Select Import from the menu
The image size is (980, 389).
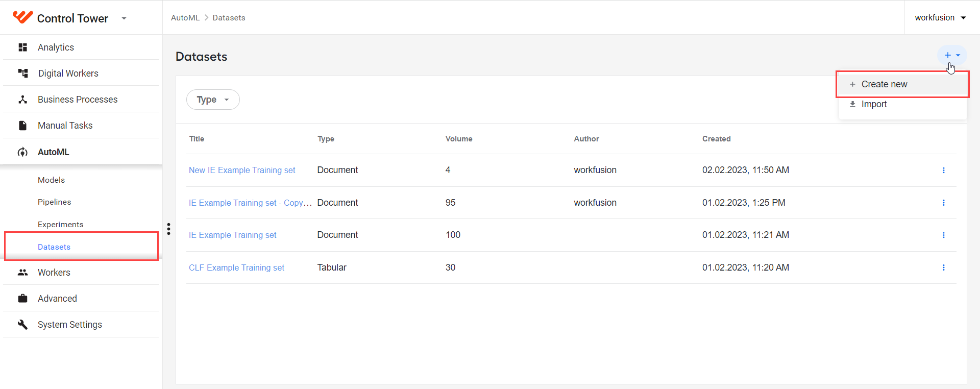point(902,104)
